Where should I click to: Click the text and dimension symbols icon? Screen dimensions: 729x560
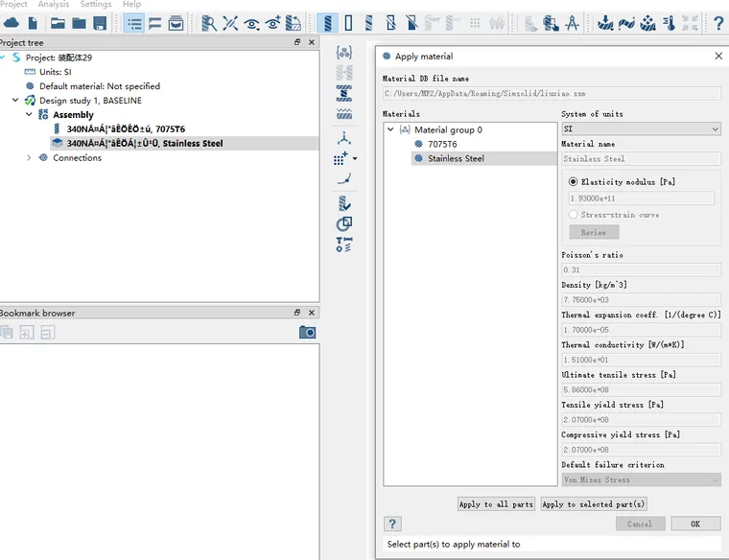point(344,245)
